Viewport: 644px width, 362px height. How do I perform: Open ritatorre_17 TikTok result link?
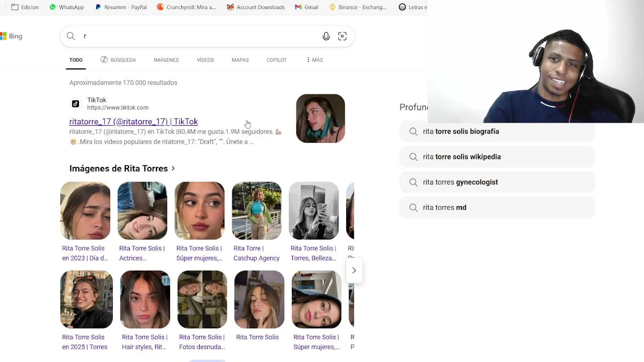[x=134, y=122]
